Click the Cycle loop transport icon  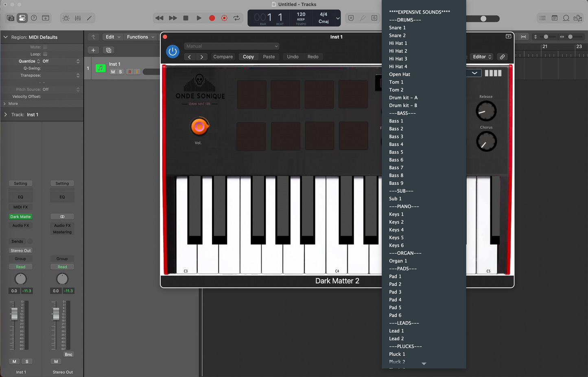coord(236,18)
